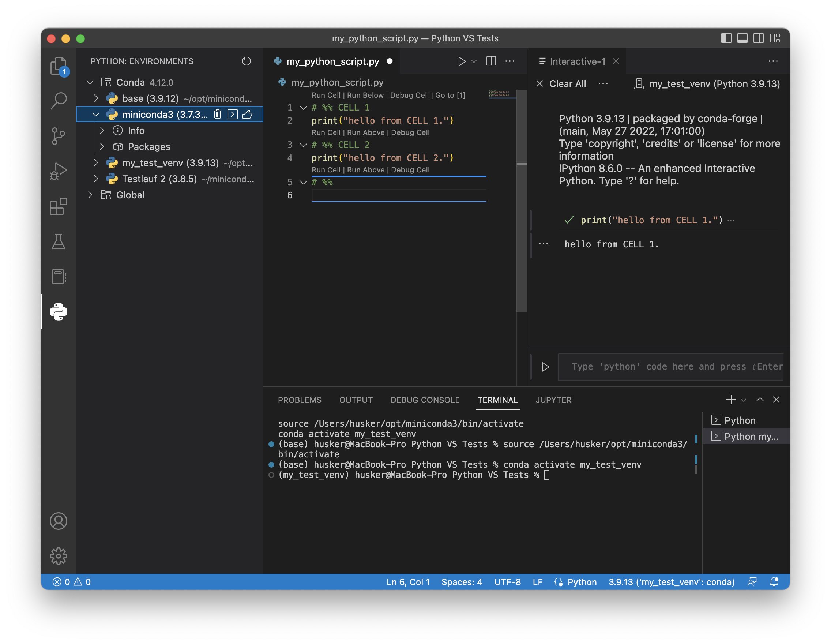Switch to the PROBLEMS panel tab
Viewport: 831px width, 644px height.
point(300,400)
